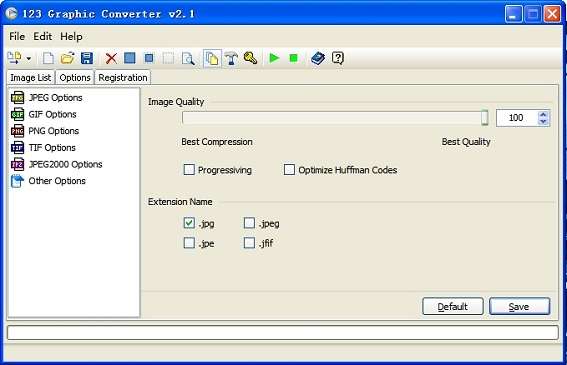Image resolution: width=567 pixels, height=365 pixels.
Task: Open the Edit menu
Action: (43, 37)
